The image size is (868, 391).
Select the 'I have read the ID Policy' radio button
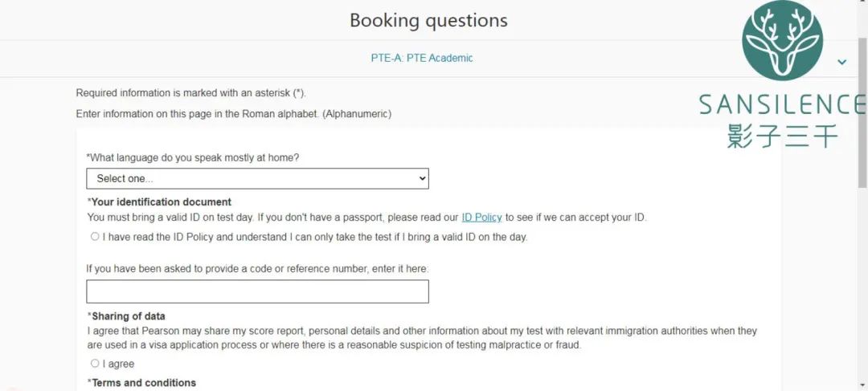point(95,237)
